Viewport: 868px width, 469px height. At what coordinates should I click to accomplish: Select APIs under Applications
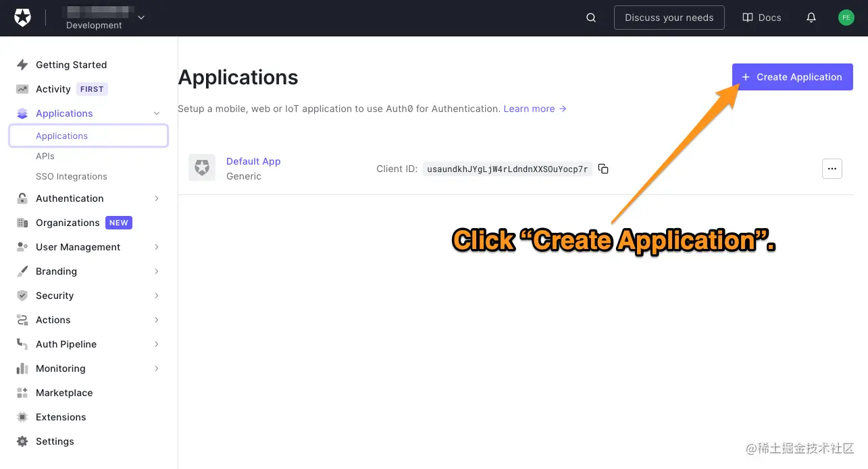[x=45, y=156]
